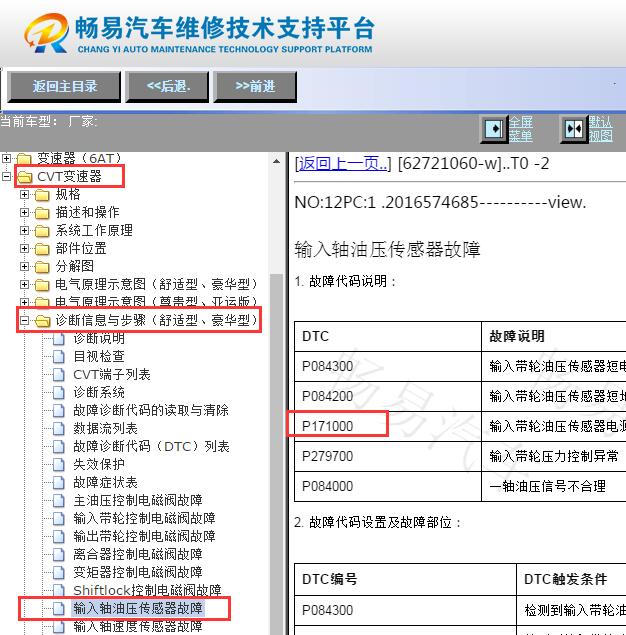Open 故障诊断代码（DTC）列表 page
The width and height of the screenshot is (626, 635).
tap(151, 446)
